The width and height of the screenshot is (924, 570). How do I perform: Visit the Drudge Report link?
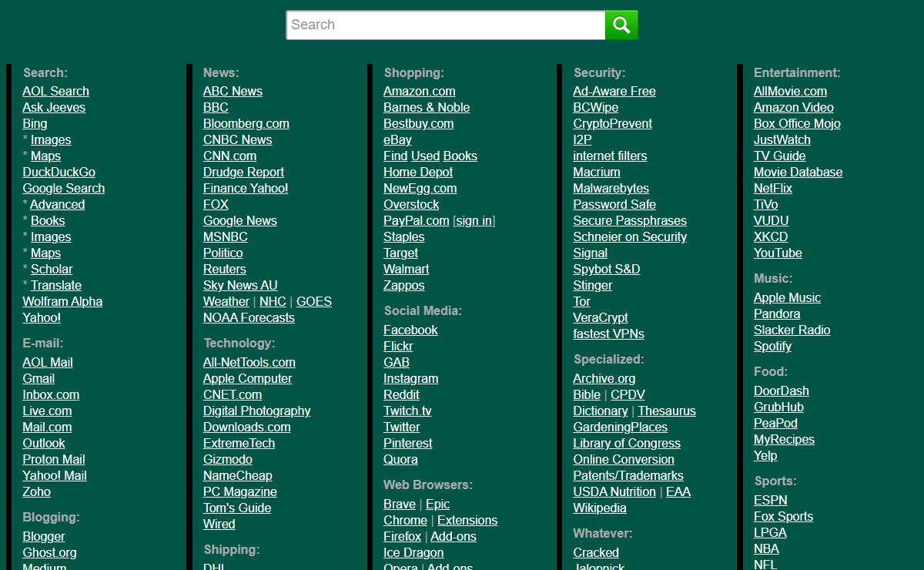pyautogui.click(x=243, y=172)
